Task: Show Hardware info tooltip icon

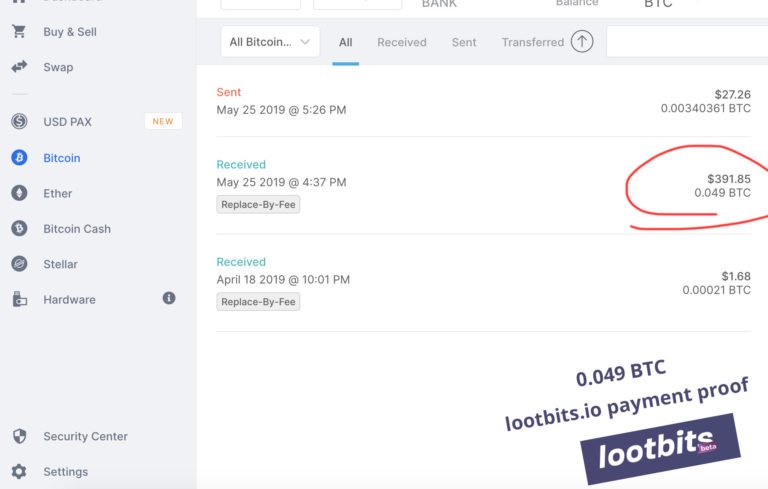Action: (x=169, y=298)
